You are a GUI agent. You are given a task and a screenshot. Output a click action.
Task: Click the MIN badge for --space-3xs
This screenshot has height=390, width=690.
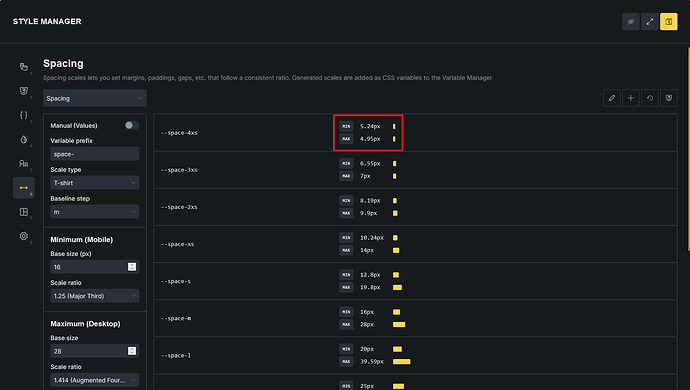click(x=346, y=163)
